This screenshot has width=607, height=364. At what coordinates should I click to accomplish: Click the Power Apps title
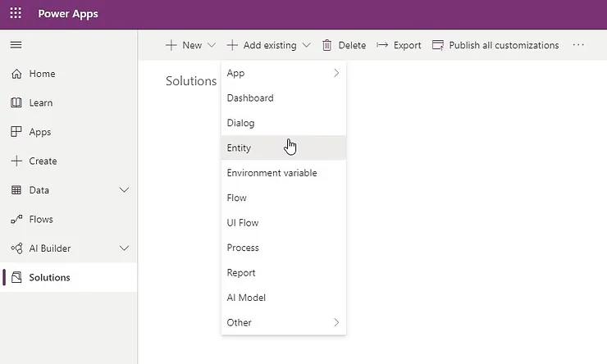click(x=68, y=14)
